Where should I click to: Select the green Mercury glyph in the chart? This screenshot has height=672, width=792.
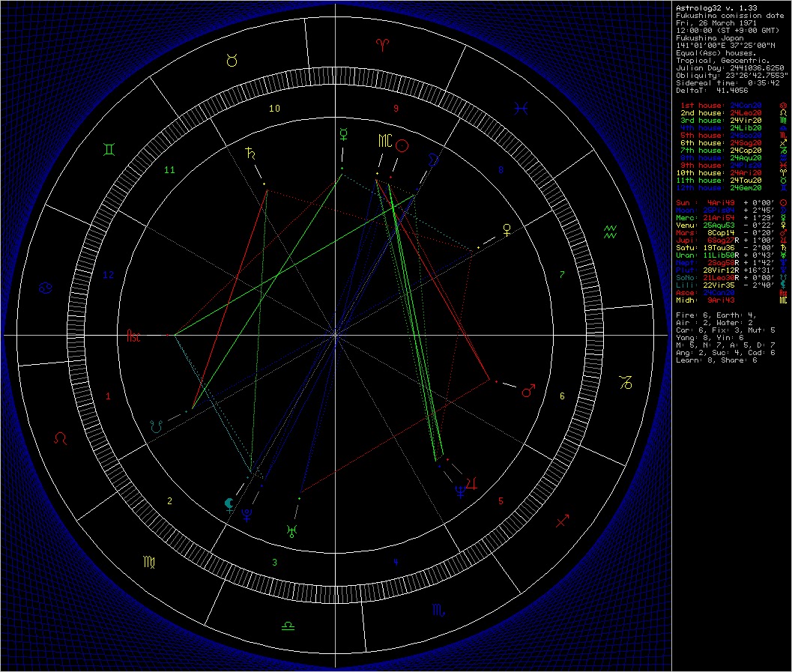pos(343,134)
